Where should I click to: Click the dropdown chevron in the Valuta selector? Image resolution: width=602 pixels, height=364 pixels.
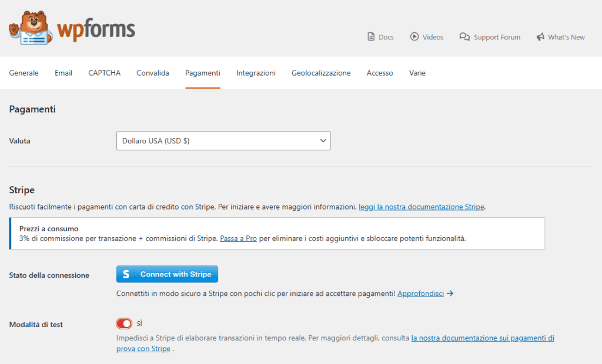(323, 140)
